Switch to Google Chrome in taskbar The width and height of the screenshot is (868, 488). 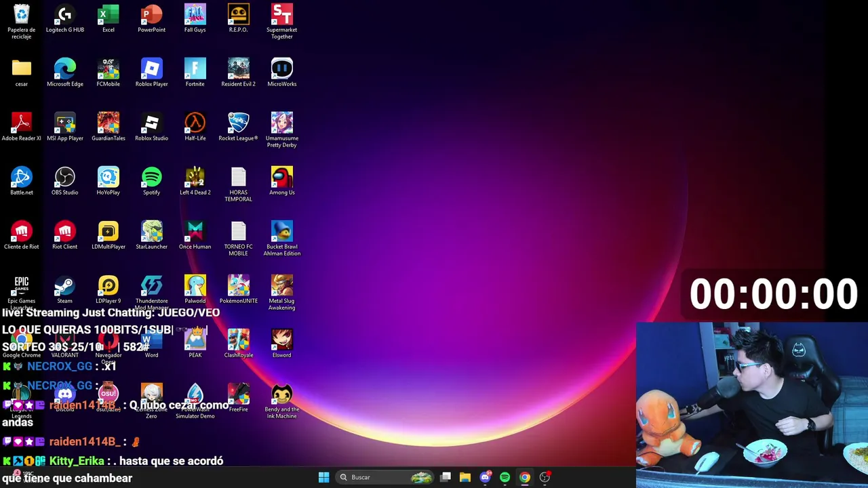tap(524, 477)
